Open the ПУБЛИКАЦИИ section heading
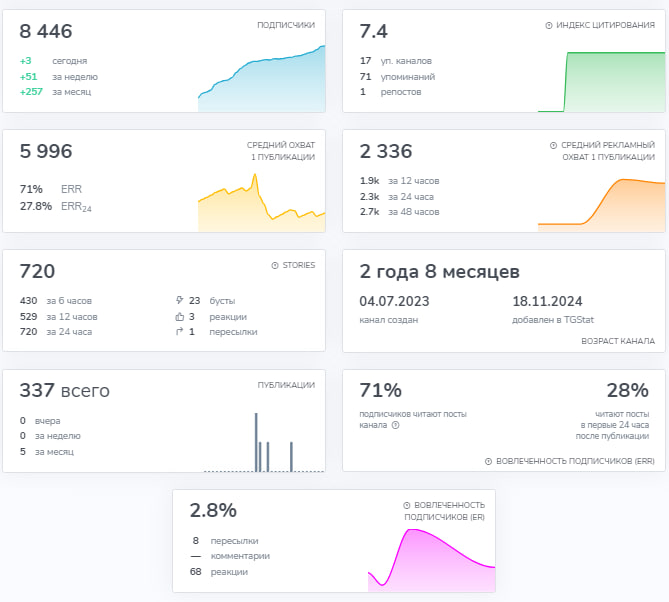Viewport: 669px width, 602px height. pyautogui.click(x=286, y=385)
